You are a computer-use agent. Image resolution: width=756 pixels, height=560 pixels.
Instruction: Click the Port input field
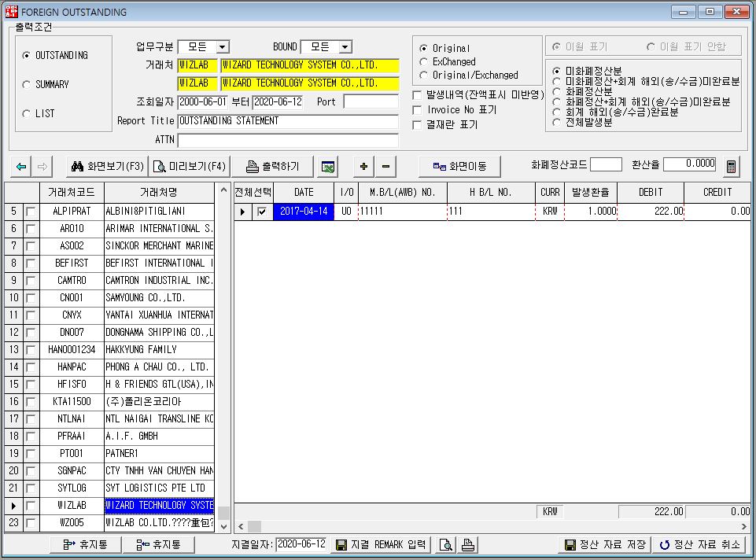pyautogui.click(x=371, y=101)
